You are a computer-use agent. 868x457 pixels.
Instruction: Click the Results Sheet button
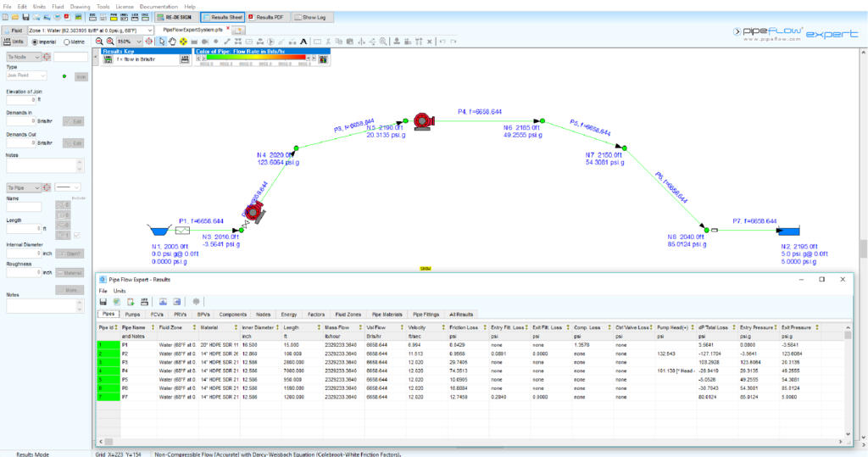coord(223,17)
